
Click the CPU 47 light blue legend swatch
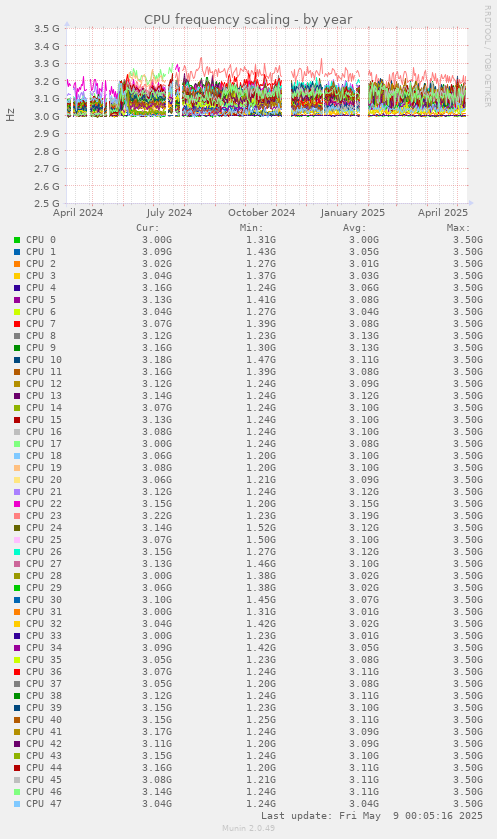pyautogui.click(x=17, y=804)
